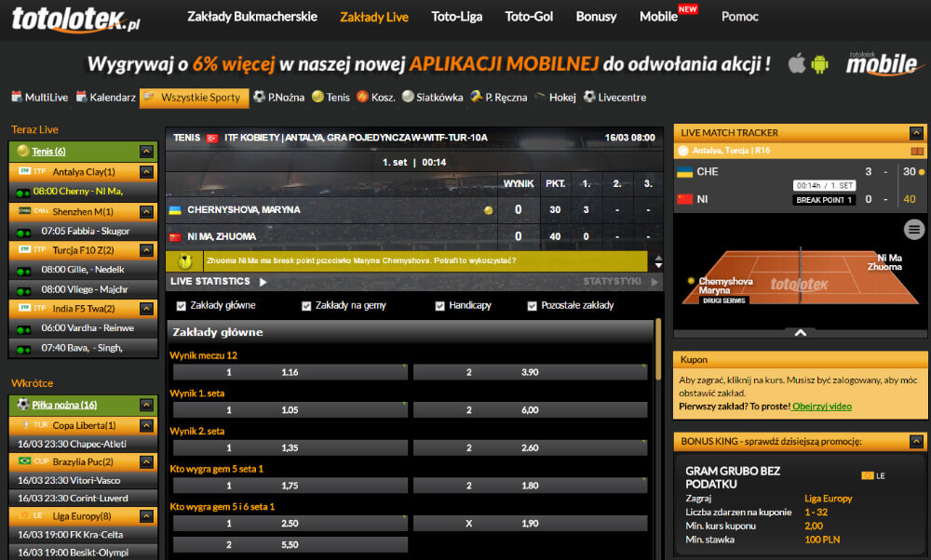The width and height of the screenshot is (931, 560).
Task: Click the football icon beside P.Nożna
Action: point(259,97)
